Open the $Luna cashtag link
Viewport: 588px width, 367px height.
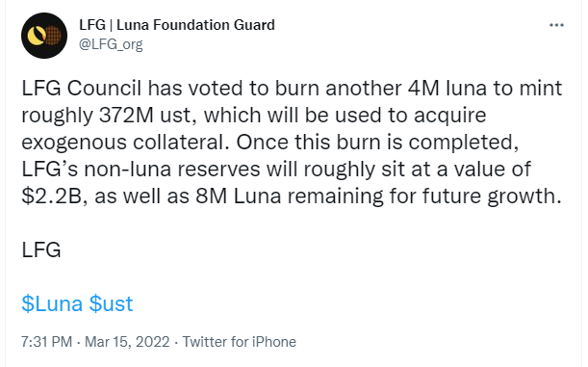point(52,303)
